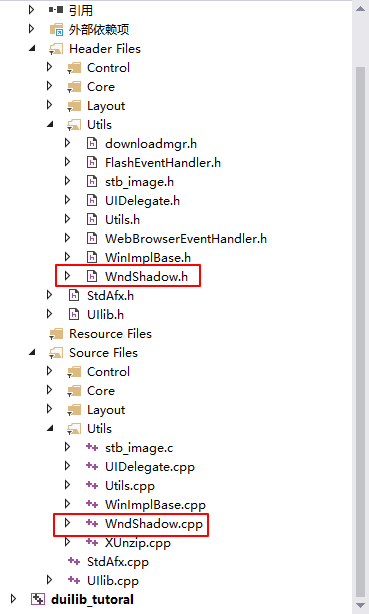Click the WebBrowserEventHandler.h file icon
369x614 pixels.
click(92, 238)
